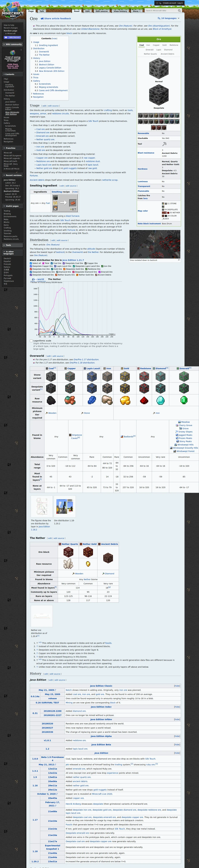Click the megaphone Share article feedback icon
The image size is (199, 868).
(42, 19)
